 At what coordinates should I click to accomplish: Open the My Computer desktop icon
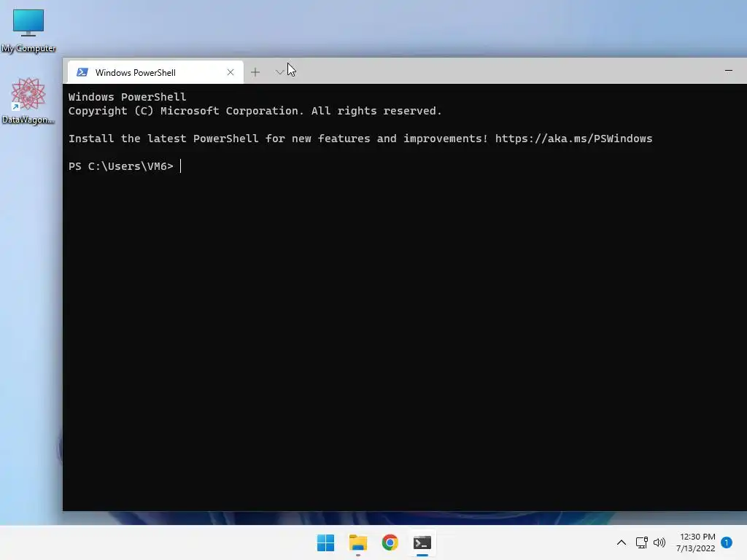tap(28, 31)
